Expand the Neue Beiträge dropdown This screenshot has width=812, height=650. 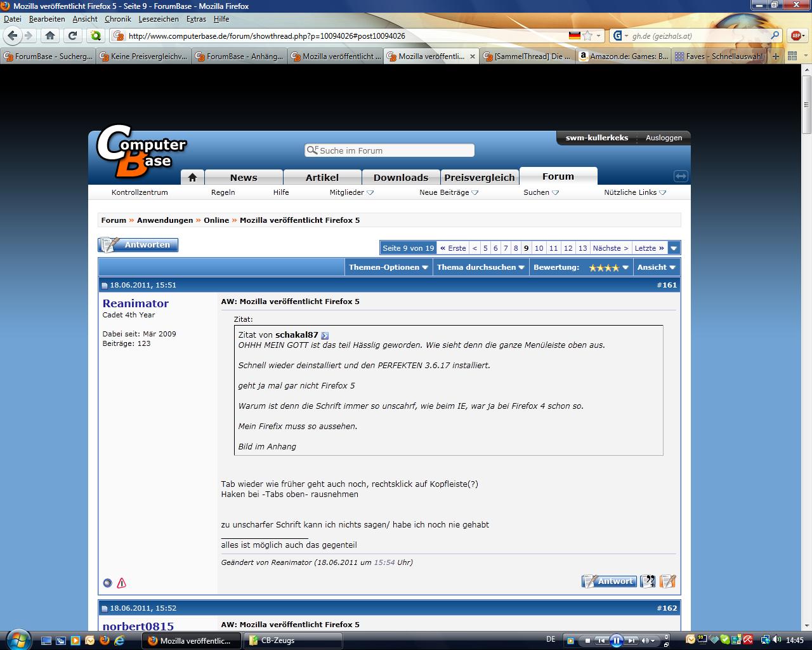(449, 192)
